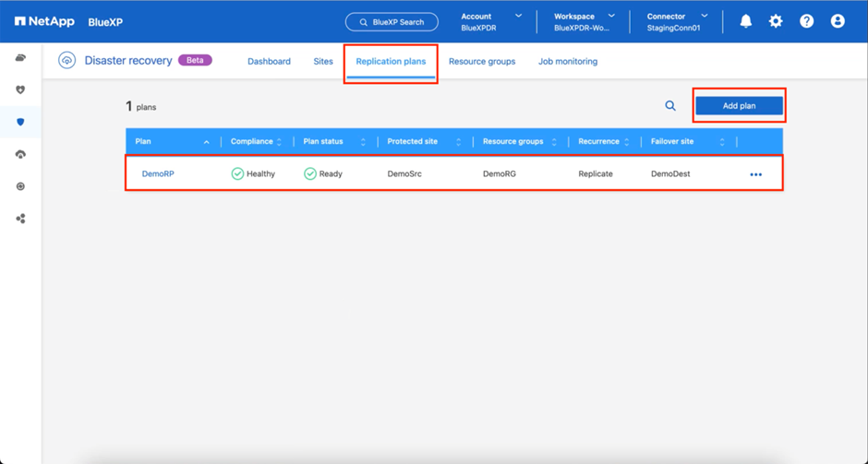
Task: Open the settings gear icon
Action: coord(776,21)
